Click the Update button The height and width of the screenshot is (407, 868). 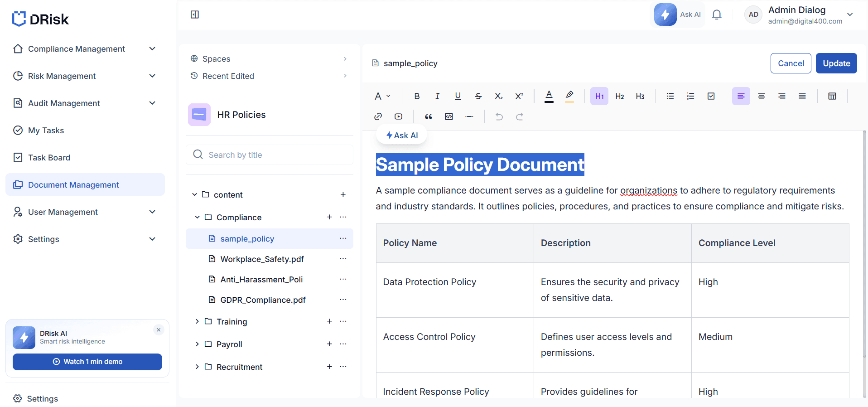[x=836, y=63]
